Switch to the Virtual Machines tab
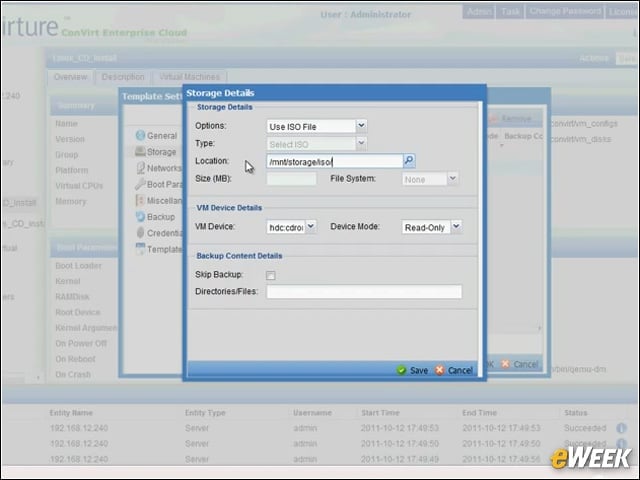 [x=189, y=77]
